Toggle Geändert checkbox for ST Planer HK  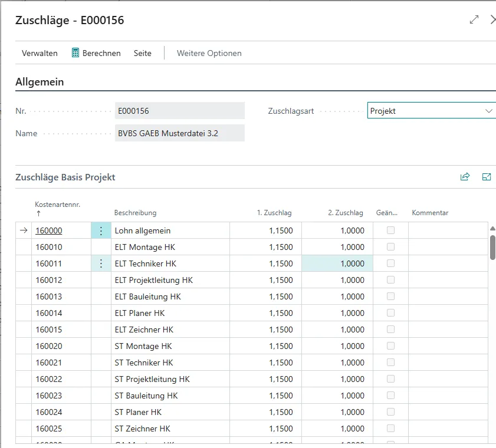tap(390, 412)
